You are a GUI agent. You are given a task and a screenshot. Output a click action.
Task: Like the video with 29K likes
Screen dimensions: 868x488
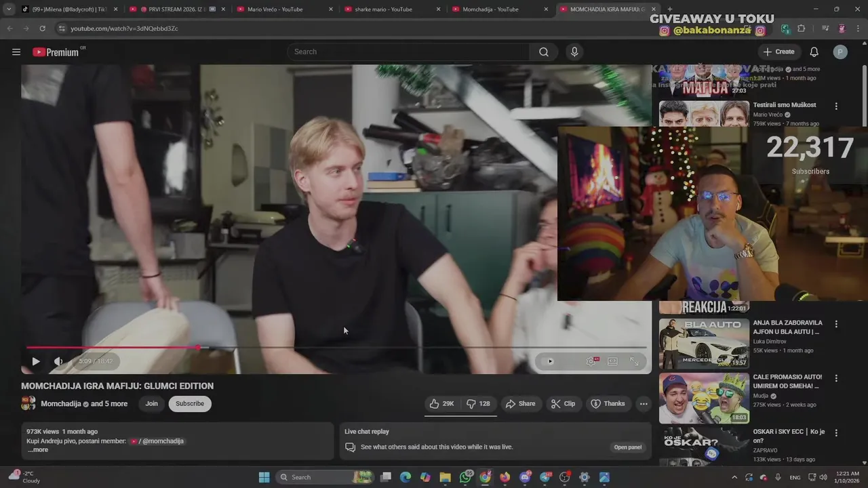(441, 403)
